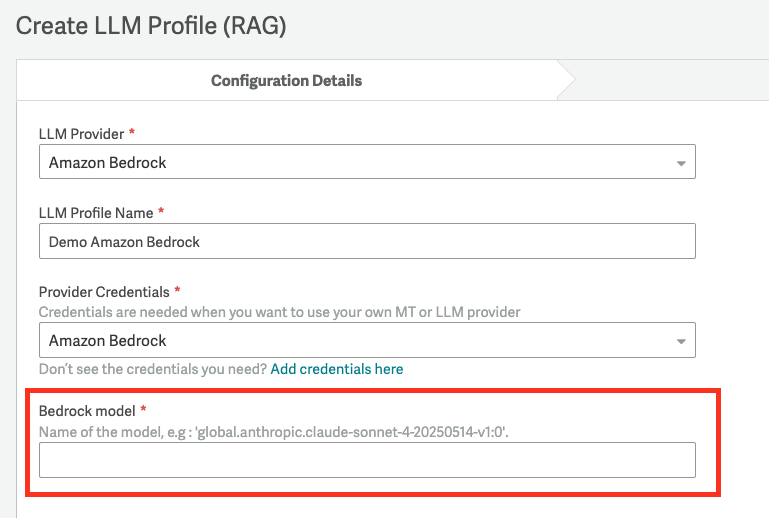Click the red asterisk beside Bedrock model
The height and width of the screenshot is (518, 769).
coord(143,411)
